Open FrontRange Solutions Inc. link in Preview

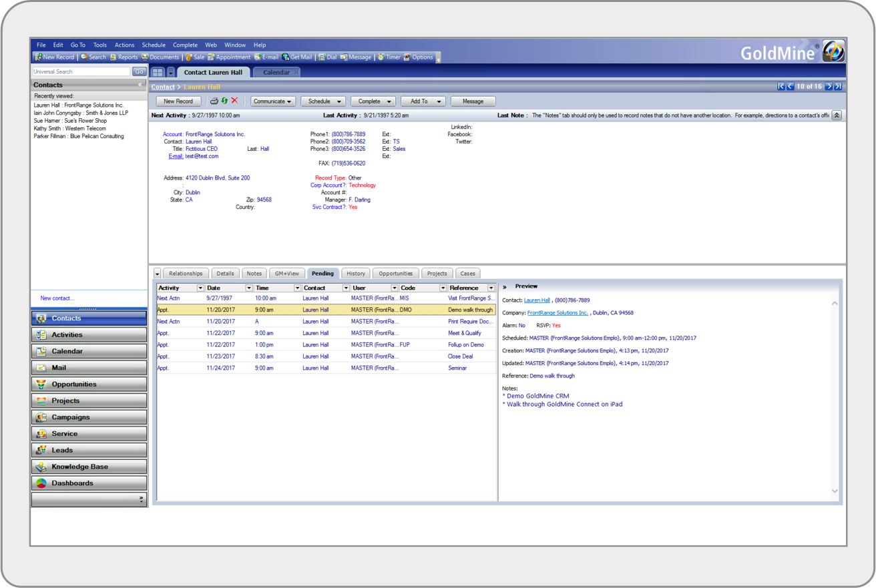coord(558,313)
